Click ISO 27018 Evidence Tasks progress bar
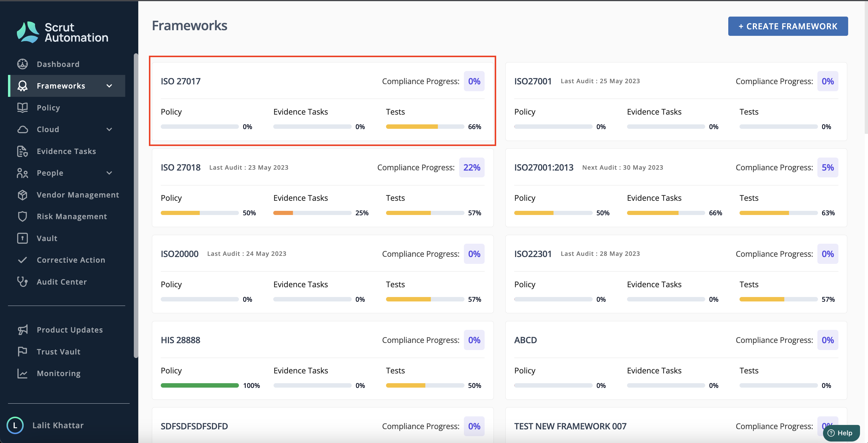 (312, 213)
